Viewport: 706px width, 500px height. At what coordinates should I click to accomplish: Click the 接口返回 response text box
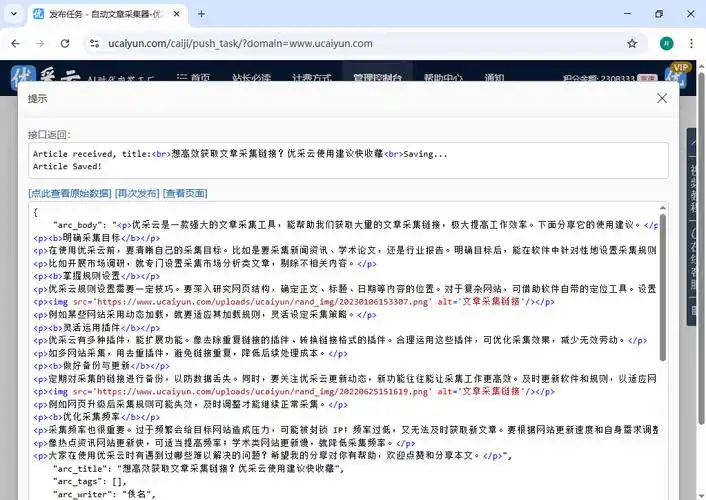tap(348, 160)
